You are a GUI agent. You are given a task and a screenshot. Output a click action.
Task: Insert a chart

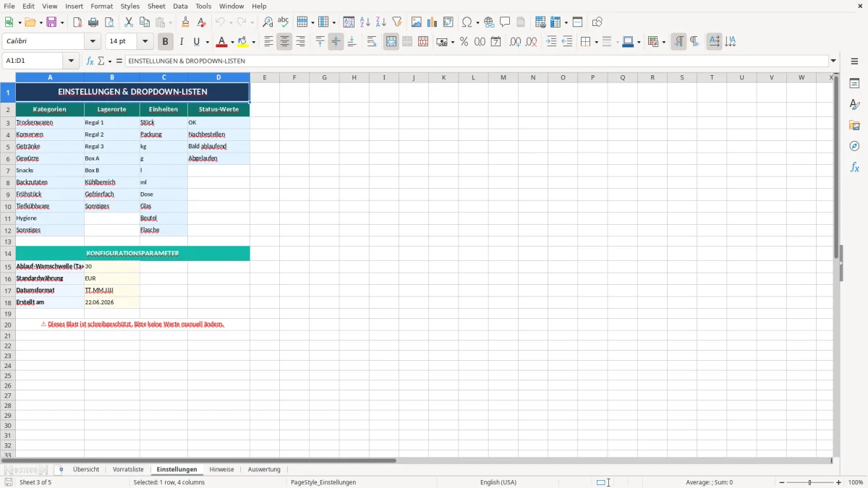[433, 22]
